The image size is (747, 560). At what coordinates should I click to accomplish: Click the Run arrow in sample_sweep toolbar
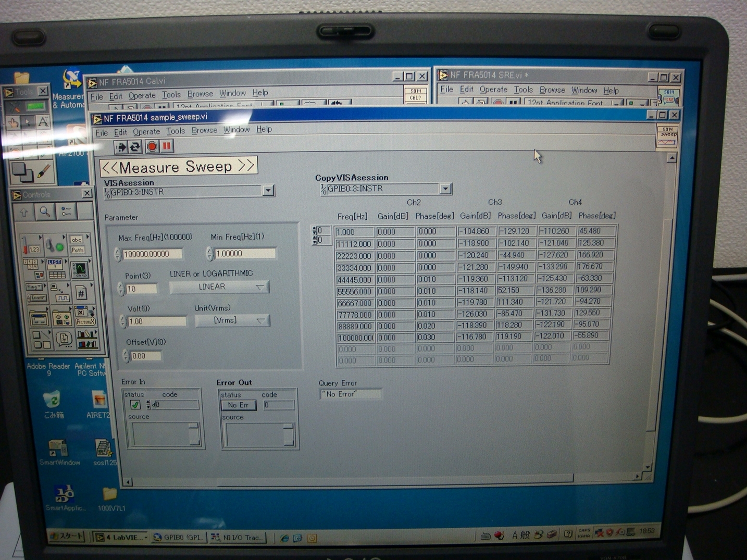tap(121, 147)
